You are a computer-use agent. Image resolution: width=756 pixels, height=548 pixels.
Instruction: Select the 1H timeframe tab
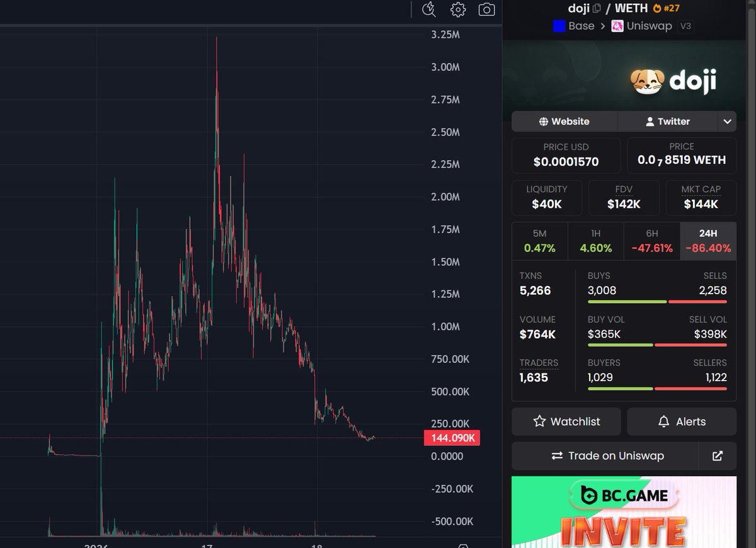point(596,241)
